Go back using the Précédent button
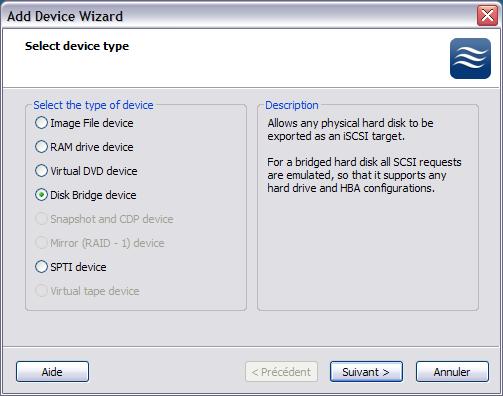The image size is (503, 396). pos(281,372)
